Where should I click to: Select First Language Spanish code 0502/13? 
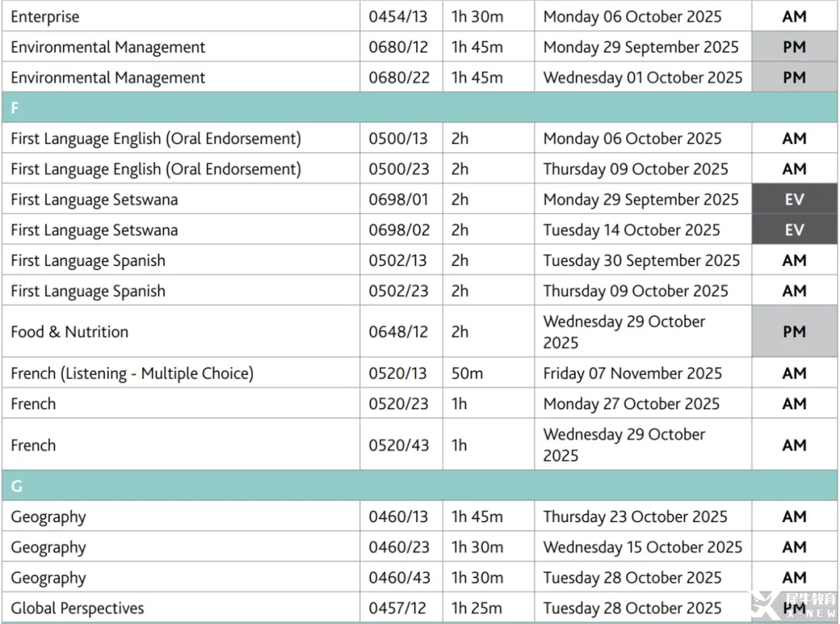[398, 261]
